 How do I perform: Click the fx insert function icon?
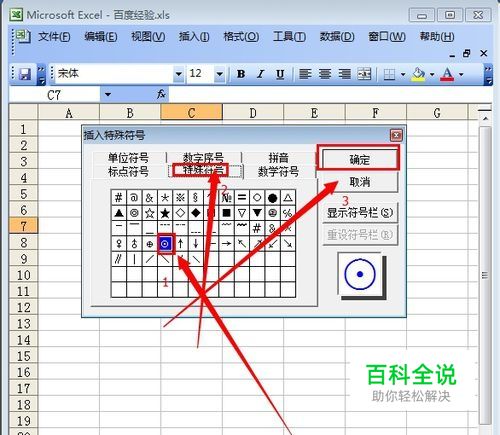[x=161, y=94]
